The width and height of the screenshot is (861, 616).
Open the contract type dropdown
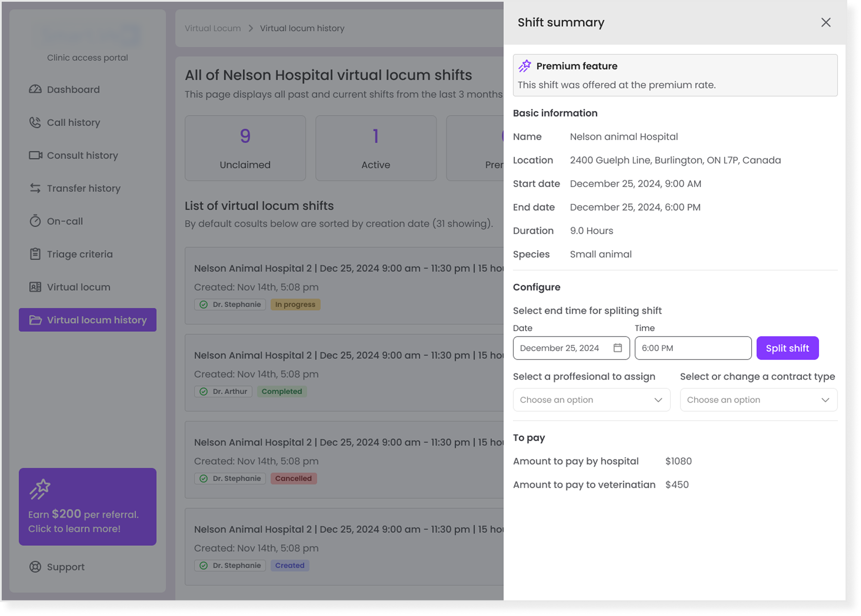[x=759, y=400]
